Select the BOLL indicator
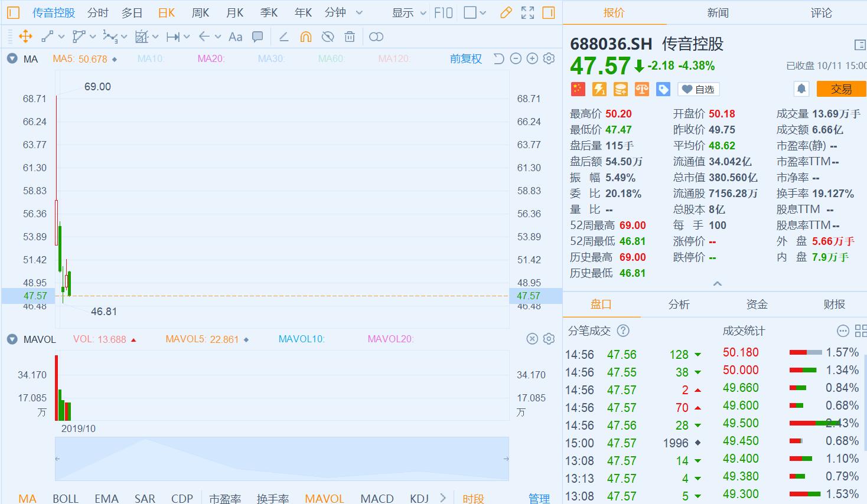 point(66,498)
